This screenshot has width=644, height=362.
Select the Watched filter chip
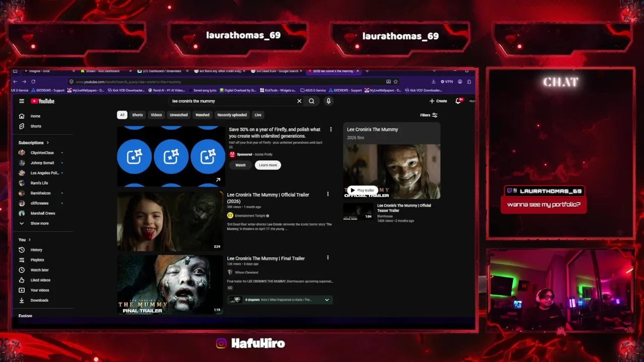pyautogui.click(x=202, y=115)
